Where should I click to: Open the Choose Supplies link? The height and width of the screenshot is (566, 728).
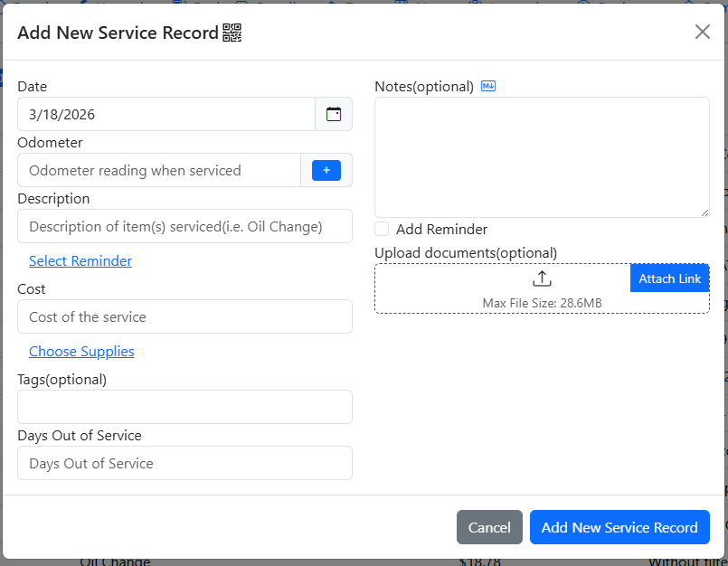(81, 352)
